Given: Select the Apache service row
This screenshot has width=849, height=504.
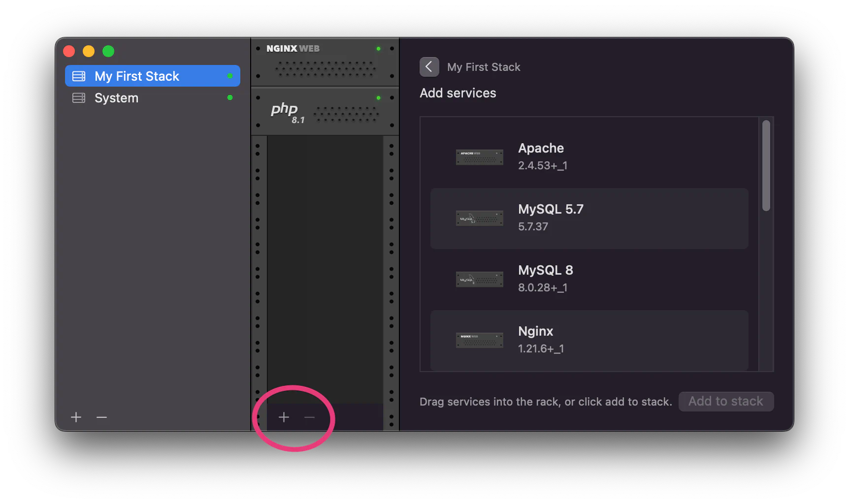Looking at the screenshot, I should tap(589, 157).
